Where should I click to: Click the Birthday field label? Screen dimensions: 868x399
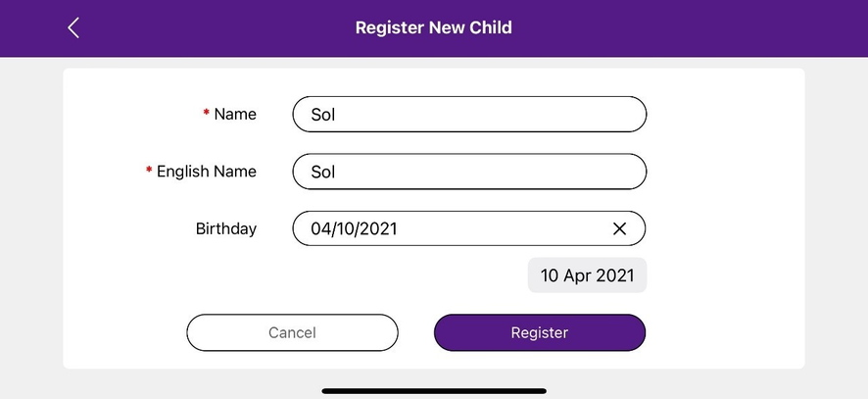226,228
